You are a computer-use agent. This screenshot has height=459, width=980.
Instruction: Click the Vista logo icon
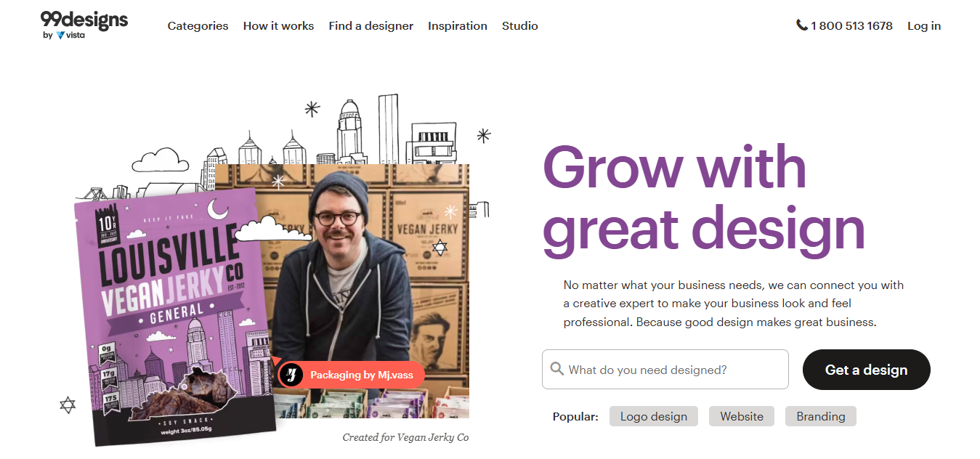(x=60, y=35)
